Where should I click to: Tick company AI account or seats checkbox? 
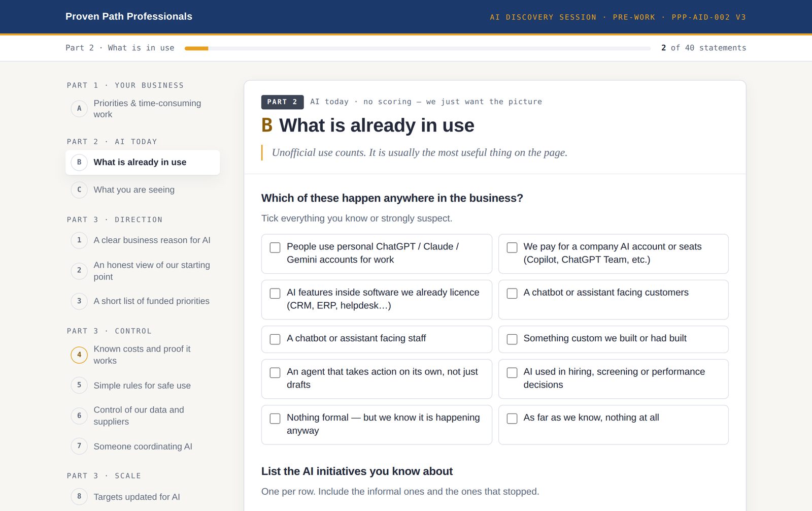[512, 247]
